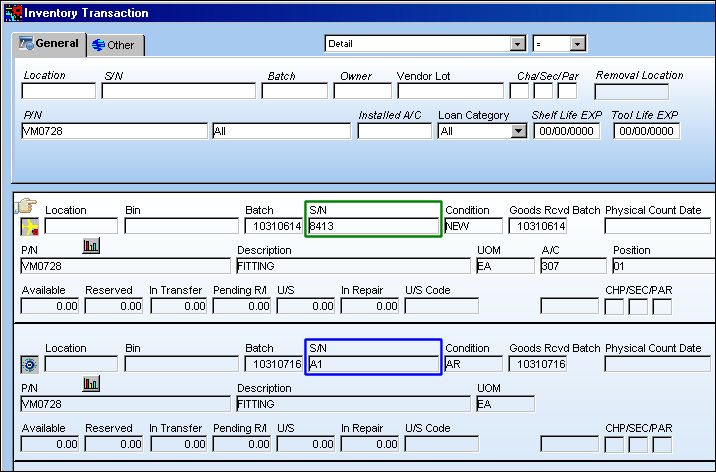Click the Installed A/C input field
This screenshot has width=716, height=472.
pyautogui.click(x=395, y=131)
